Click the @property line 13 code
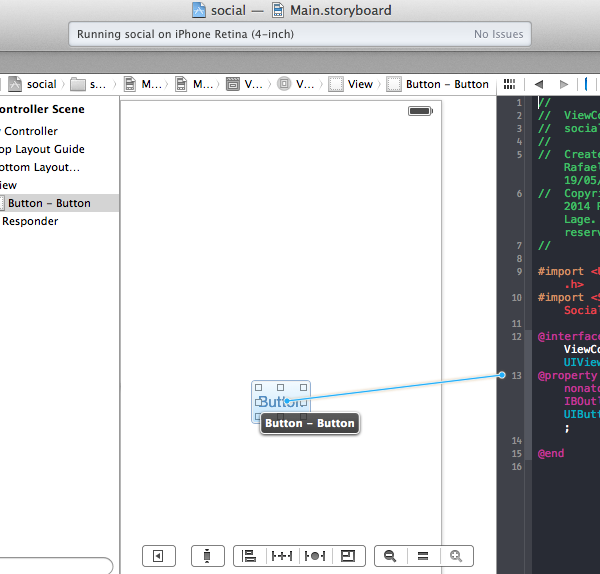Screen dimensions: 600x574 (x=568, y=376)
